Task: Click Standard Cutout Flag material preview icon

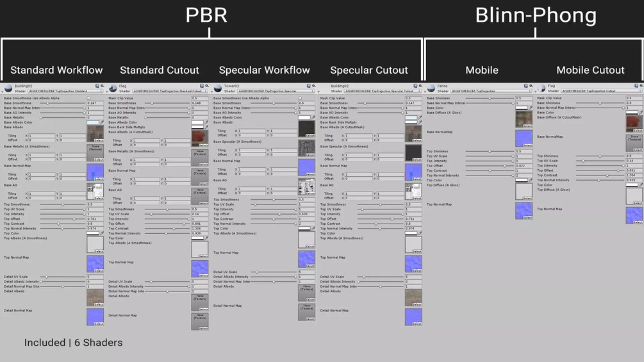Action: pos(113,88)
